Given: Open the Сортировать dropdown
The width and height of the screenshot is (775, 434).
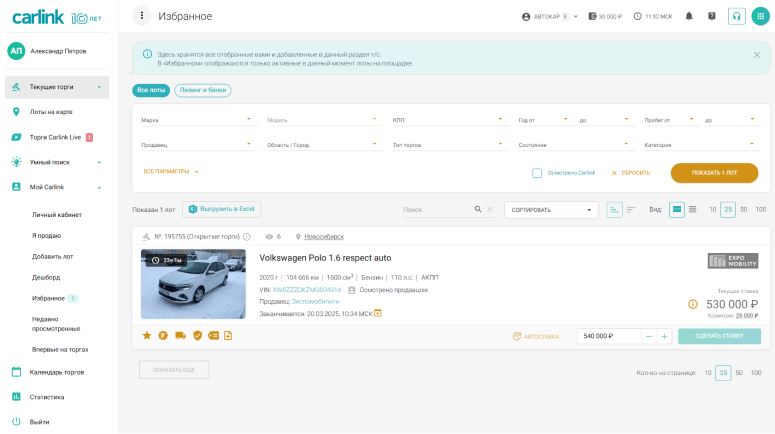Looking at the screenshot, I should coord(550,210).
